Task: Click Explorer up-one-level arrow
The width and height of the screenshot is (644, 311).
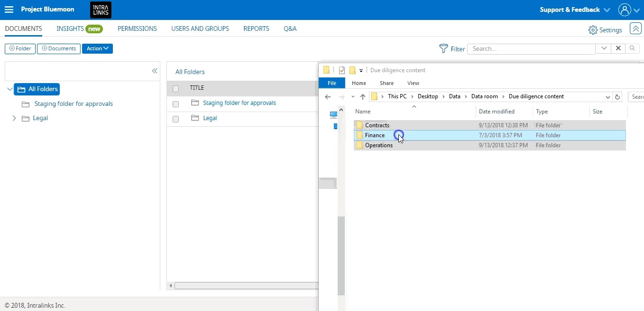Action: pos(363,96)
